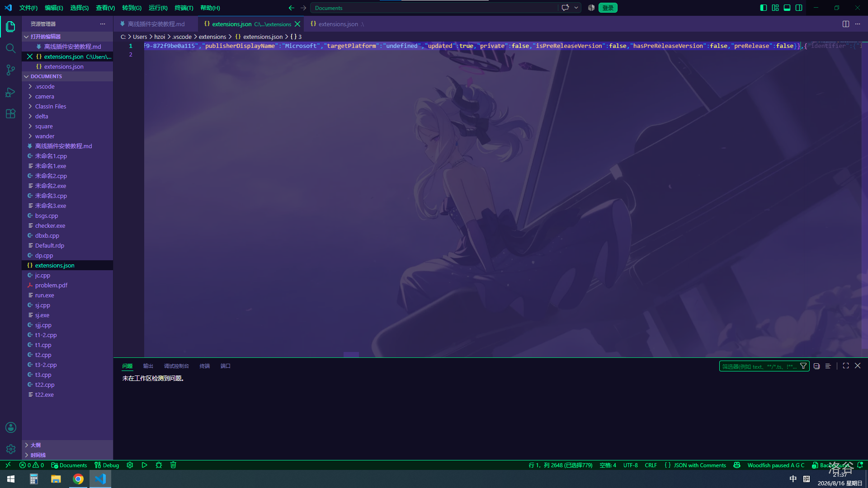This screenshot has width=868, height=488.
Task: Go forward with the navigation arrow
Action: point(303,8)
